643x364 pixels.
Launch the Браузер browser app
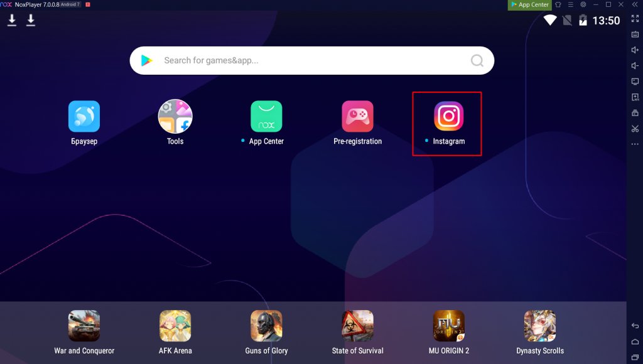coord(84,117)
